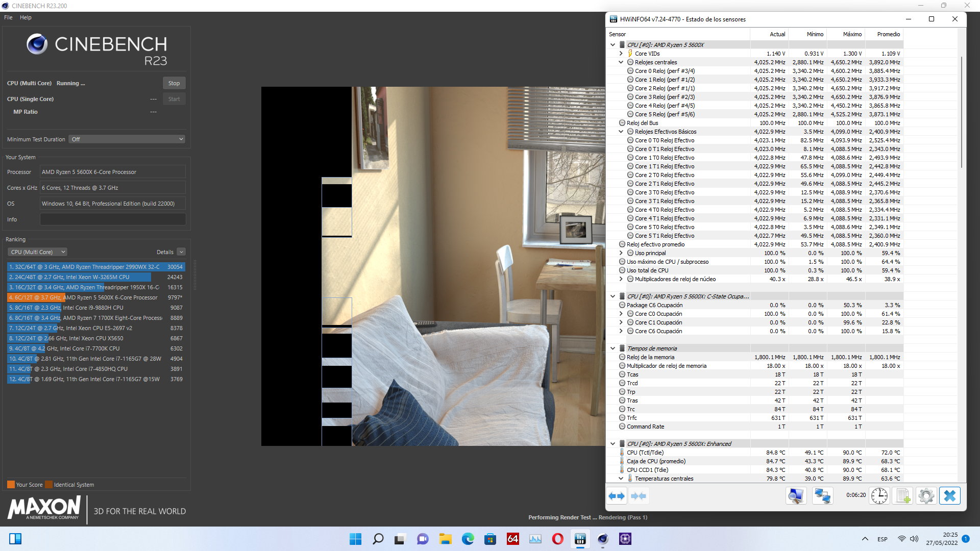Collapse the CPU [#0] AMD Ryzen 5 5600X group

612,45
